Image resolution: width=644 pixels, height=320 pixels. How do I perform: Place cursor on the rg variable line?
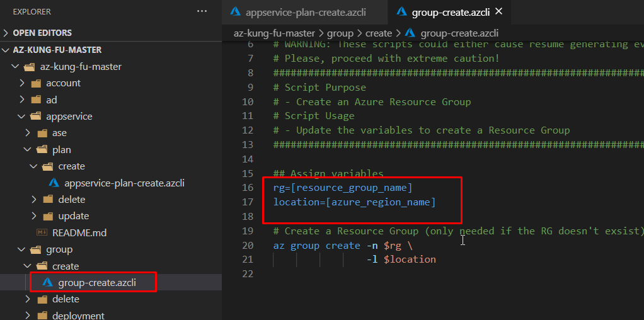click(x=342, y=188)
